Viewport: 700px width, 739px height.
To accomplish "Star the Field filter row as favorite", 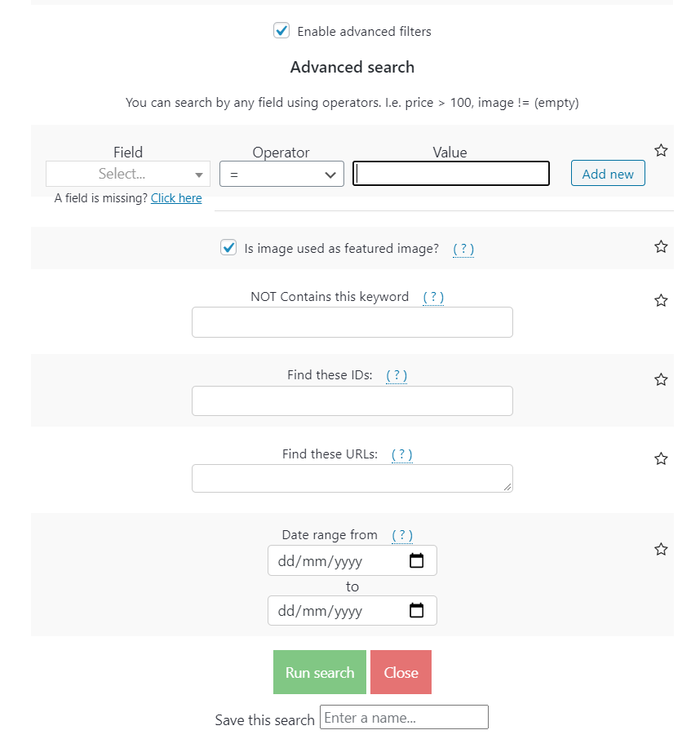I will pyautogui.click(x=661, y=150).
